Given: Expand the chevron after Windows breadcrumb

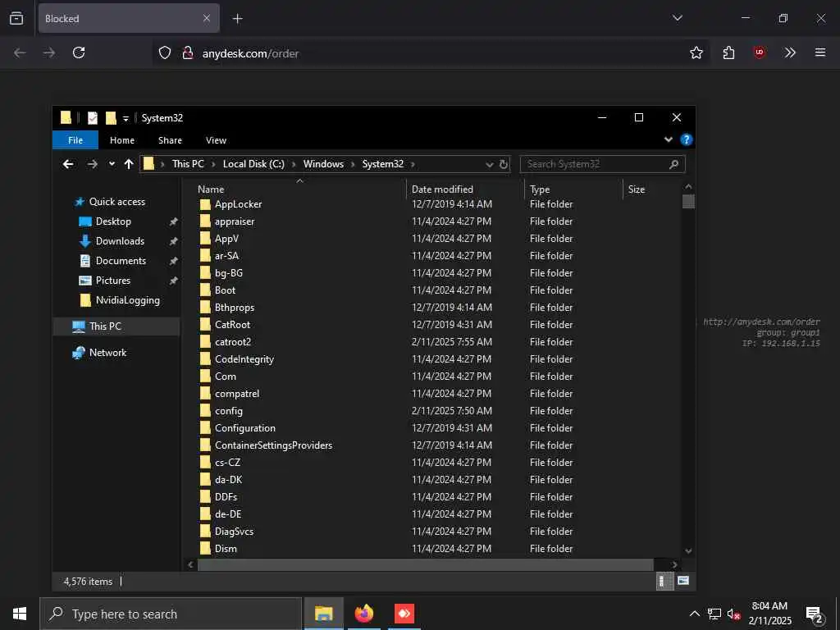Looking at the screenshot, I should point(353,164).
